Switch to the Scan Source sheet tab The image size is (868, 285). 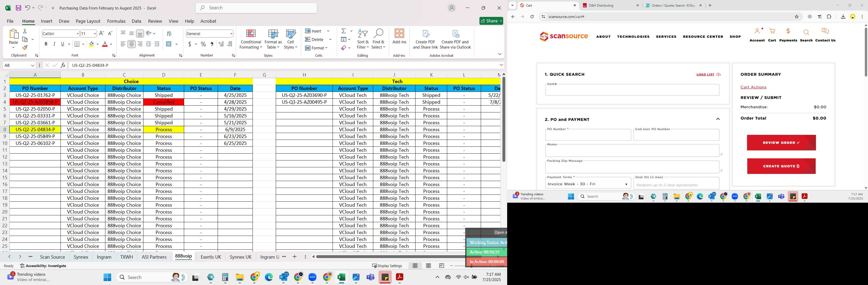click(52, 257)
